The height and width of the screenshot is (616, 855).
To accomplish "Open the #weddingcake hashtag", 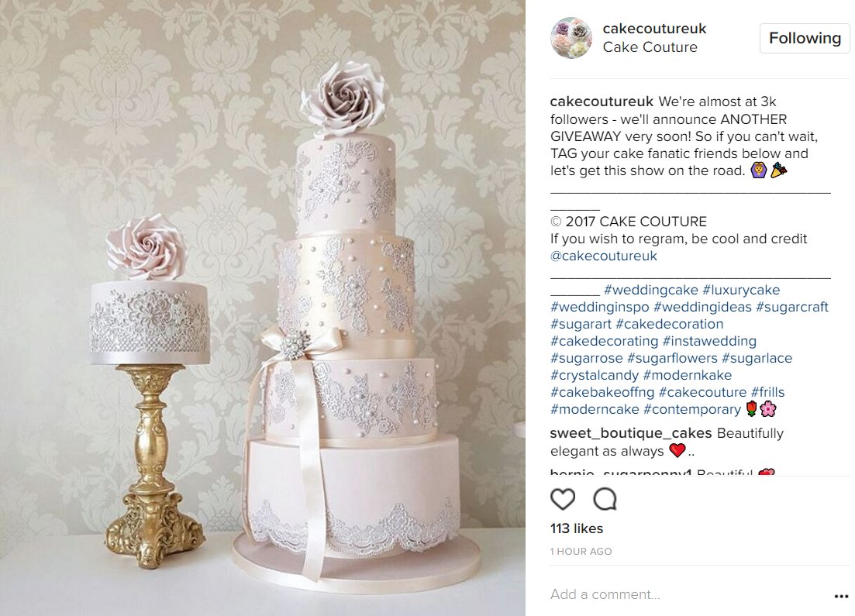I will (650, 290).
